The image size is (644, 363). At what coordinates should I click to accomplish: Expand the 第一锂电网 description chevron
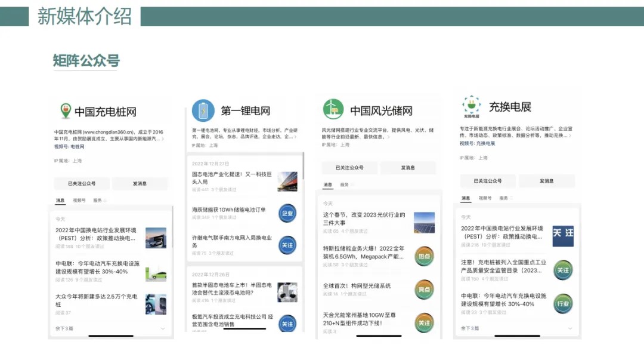click(x=295, y=137)
